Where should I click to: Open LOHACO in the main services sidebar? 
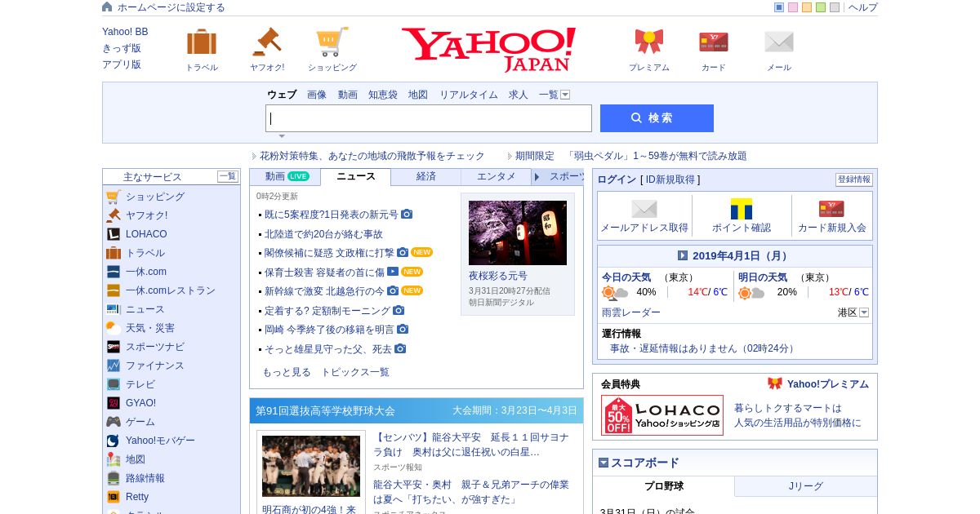coord(146,234)
